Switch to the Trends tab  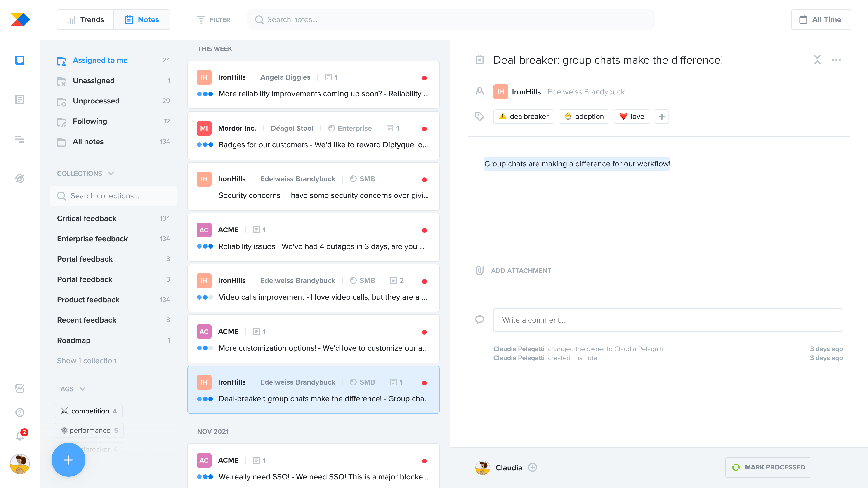(86, 19)
